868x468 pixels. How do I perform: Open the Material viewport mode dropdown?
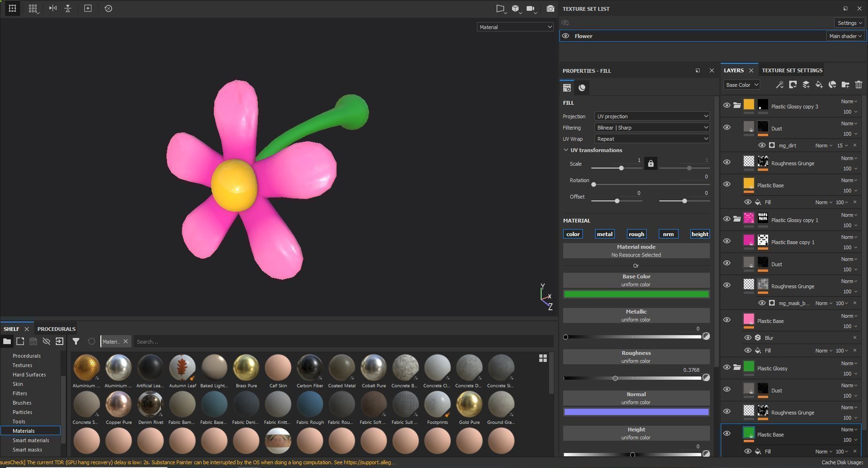coord(515,27)
